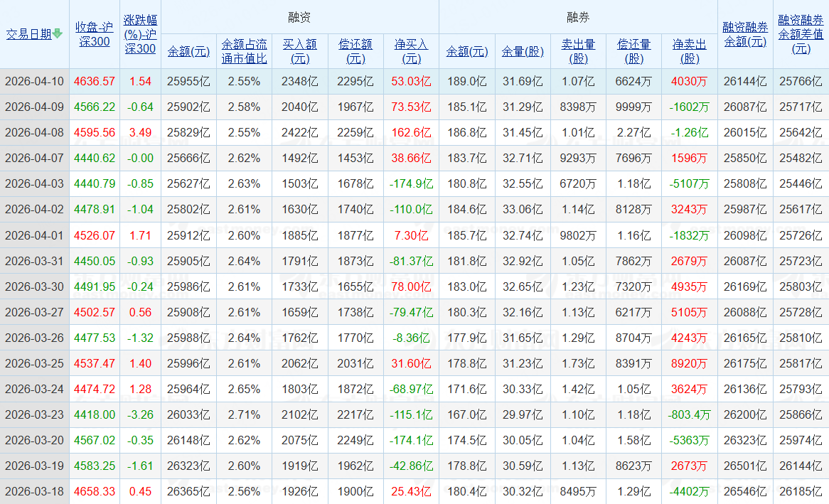Click net sell value -803.4万
829x504 pixels.
point(690,414)
